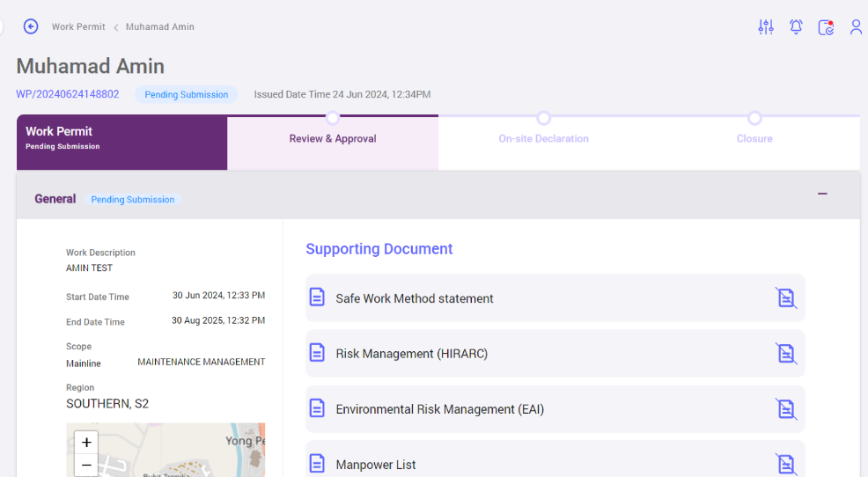This screenshot has height=477, width=868.
Task: Click the no-file icon for Manpower List
Action: pos(785,465)
